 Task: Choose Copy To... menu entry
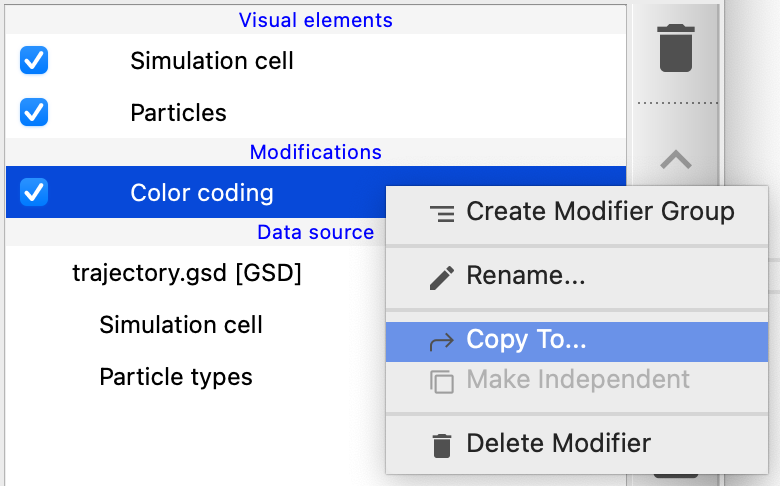pos(526,340)
